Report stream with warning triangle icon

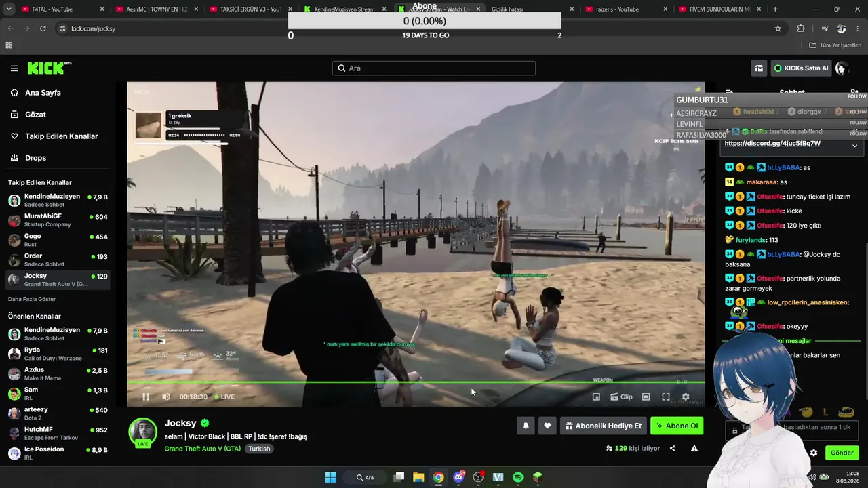pyautogui.click(x=694, y=448)
